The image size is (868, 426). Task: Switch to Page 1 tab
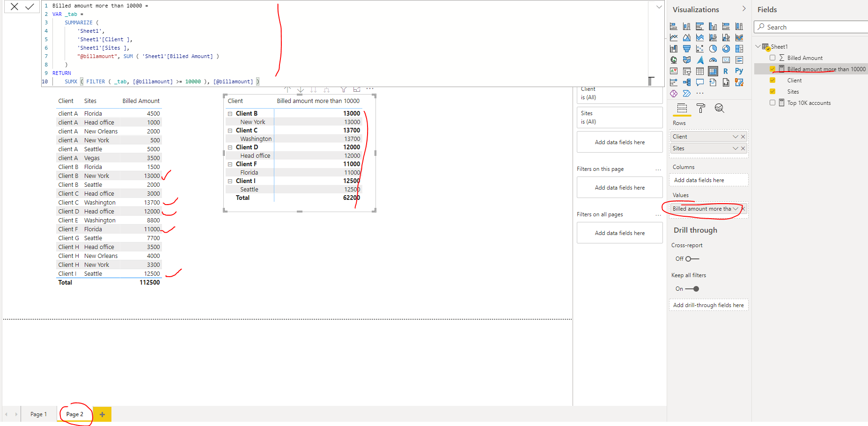click(x=38, y=414)
